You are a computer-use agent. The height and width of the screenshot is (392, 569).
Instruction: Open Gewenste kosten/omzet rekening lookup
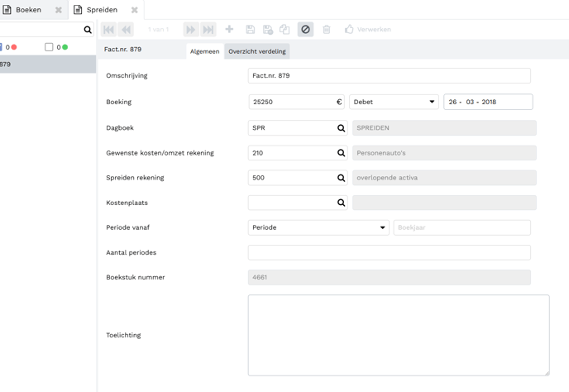click(x=341, y=153)
